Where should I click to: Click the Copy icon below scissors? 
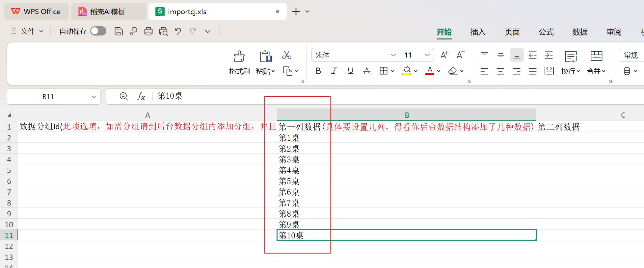(287, 71)
